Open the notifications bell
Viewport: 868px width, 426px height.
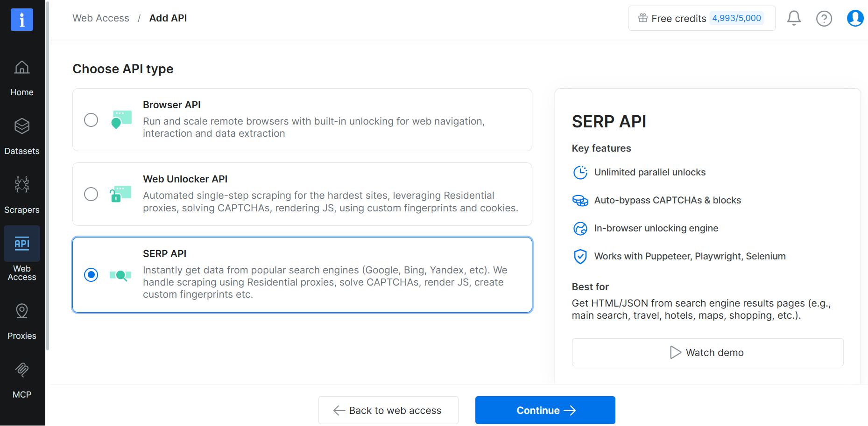point(794,18)
